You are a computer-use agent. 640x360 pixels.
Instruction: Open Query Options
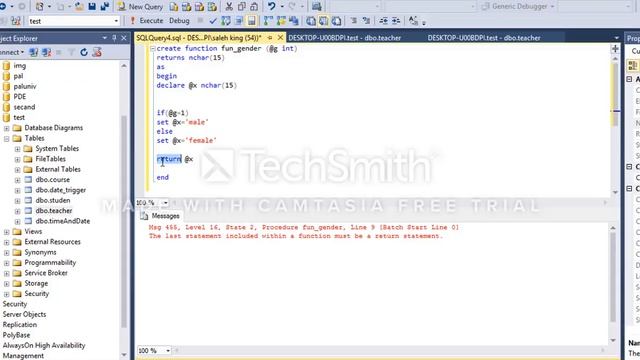[x=239, y=20]
